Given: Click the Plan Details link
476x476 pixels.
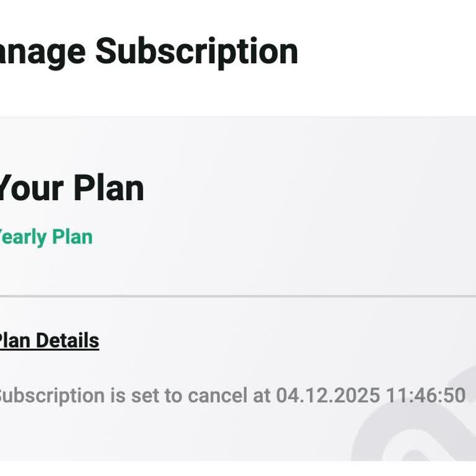Looking at the screenshot, I should coord(48,340).
